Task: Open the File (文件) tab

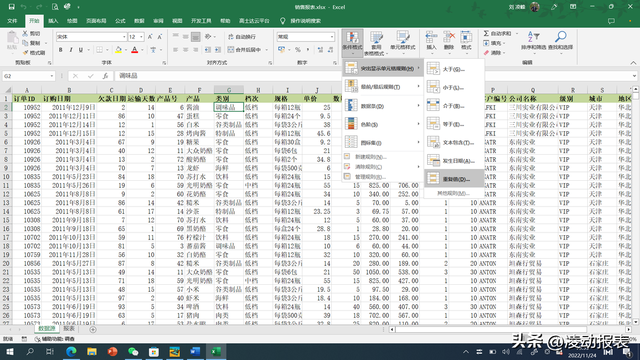Action: pyautogui.click(x=12, y=21)
